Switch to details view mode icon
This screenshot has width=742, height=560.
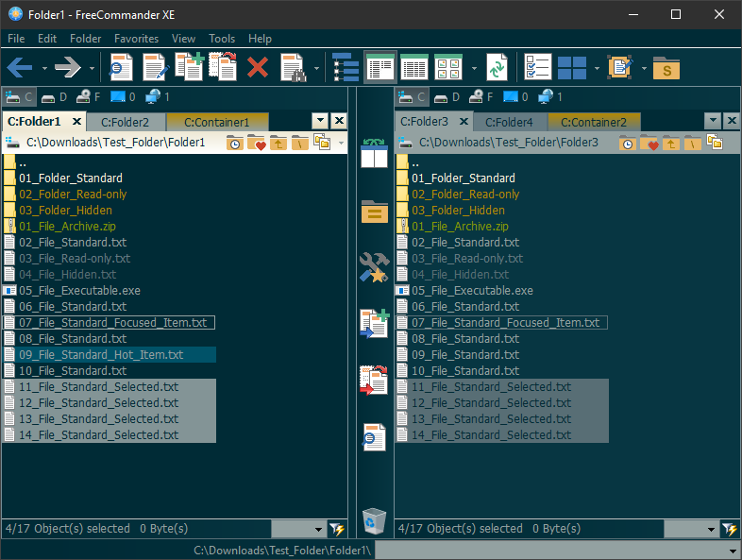(x=414, y=68)
